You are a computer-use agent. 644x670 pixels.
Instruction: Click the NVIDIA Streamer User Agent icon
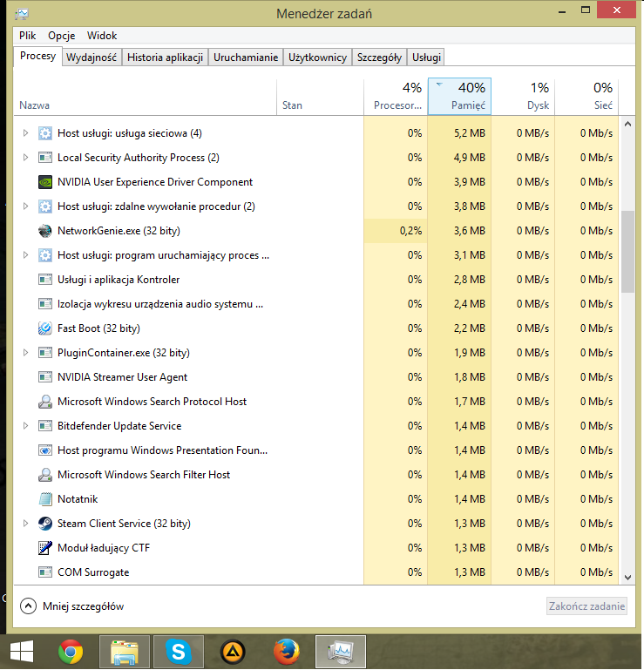pyautogui.click(x=45, y=377)
